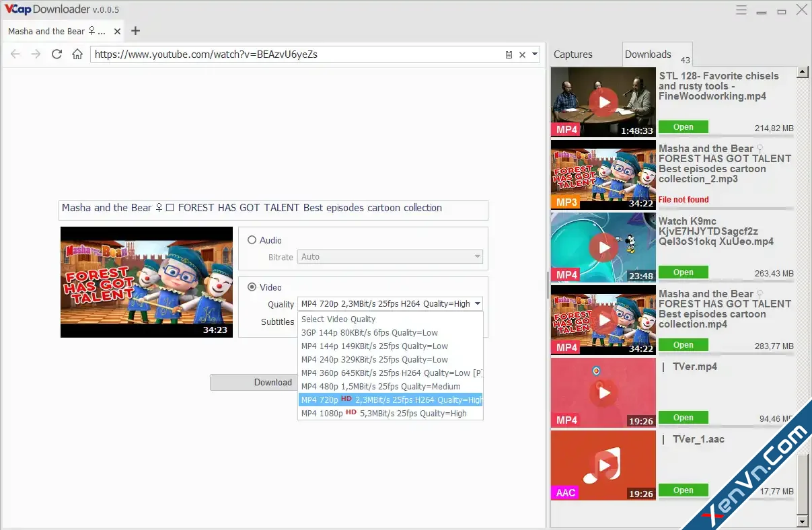Screen dimensions: 812x530
Task: Open the STL 128 FineWoodworking.mp4 file
Action: [683, 127]
